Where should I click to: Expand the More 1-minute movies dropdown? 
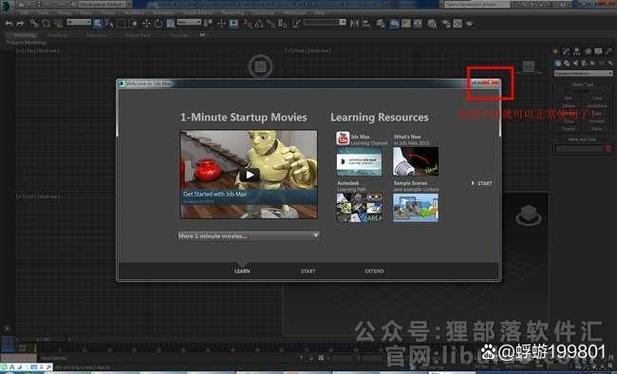pos(248,236)
